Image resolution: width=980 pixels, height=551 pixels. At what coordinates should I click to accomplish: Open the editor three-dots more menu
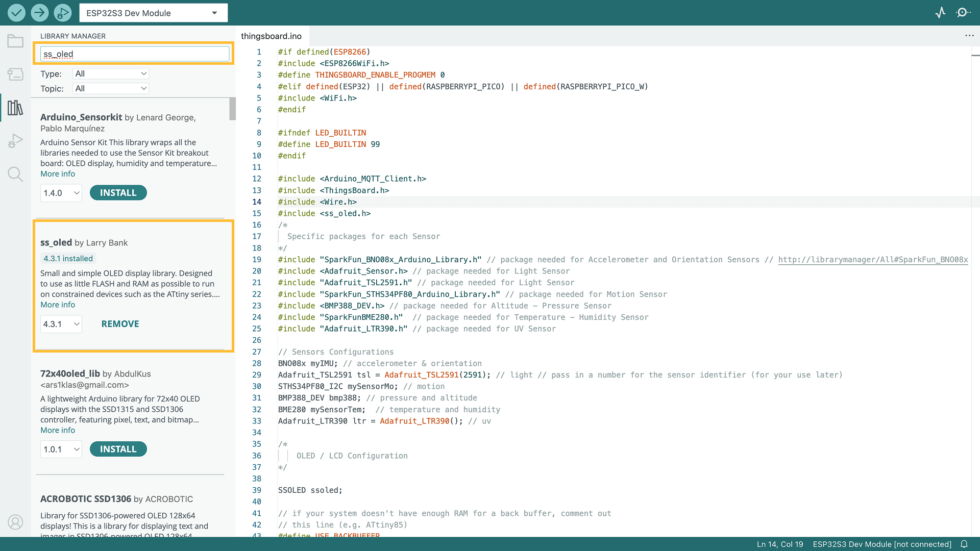pos(969,36)
